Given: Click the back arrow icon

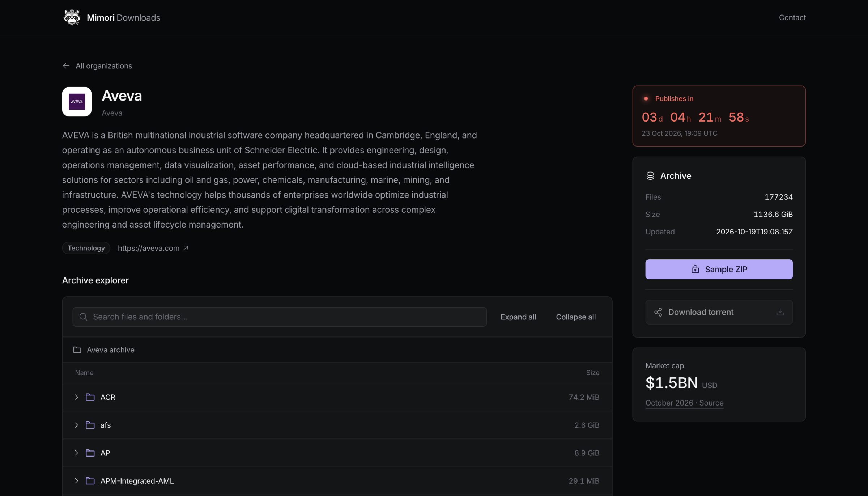Looking at the screenshot, I should pos(66,66).
